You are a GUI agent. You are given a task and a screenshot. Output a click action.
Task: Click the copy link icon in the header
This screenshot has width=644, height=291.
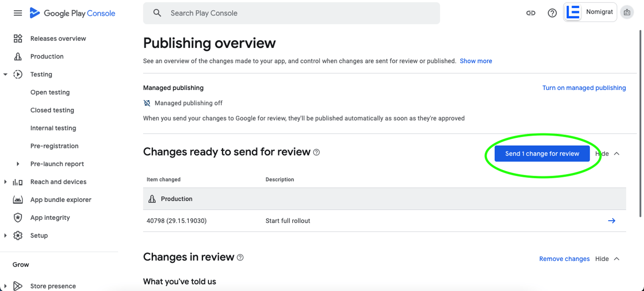pos(531,13)
